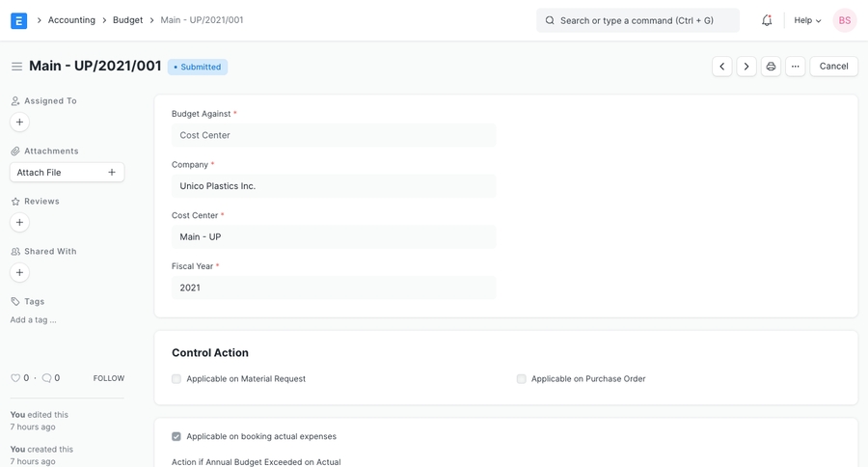This screenshot has height=467, width=868.
Task: Toggle Applicable on Material Request checkbox
Action: (176, 379)
